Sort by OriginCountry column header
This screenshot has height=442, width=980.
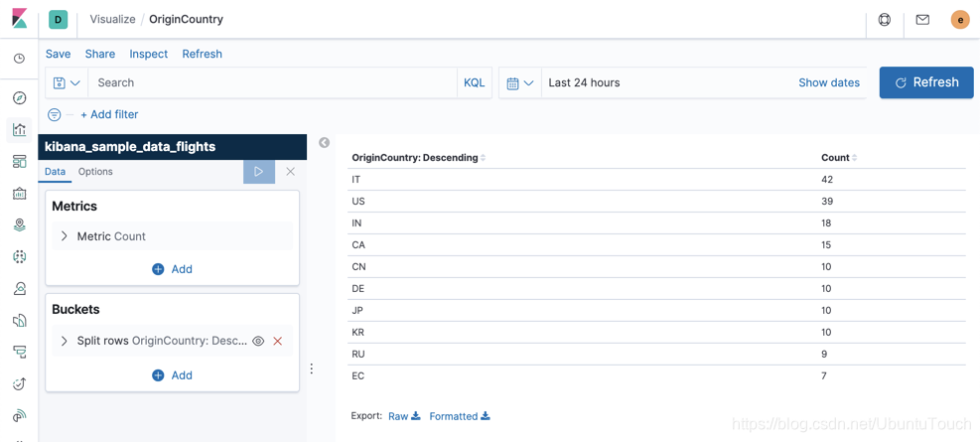(419, 158)
